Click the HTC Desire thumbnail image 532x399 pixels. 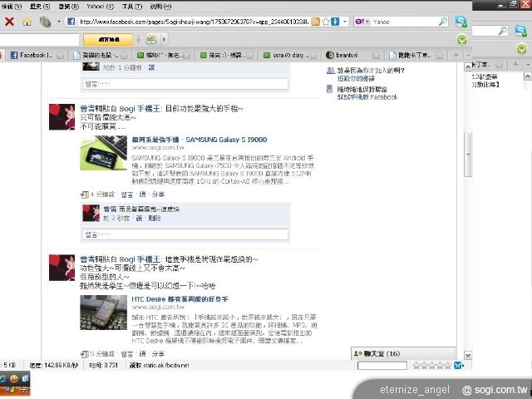pyautogui.click(x=103, y=313)
